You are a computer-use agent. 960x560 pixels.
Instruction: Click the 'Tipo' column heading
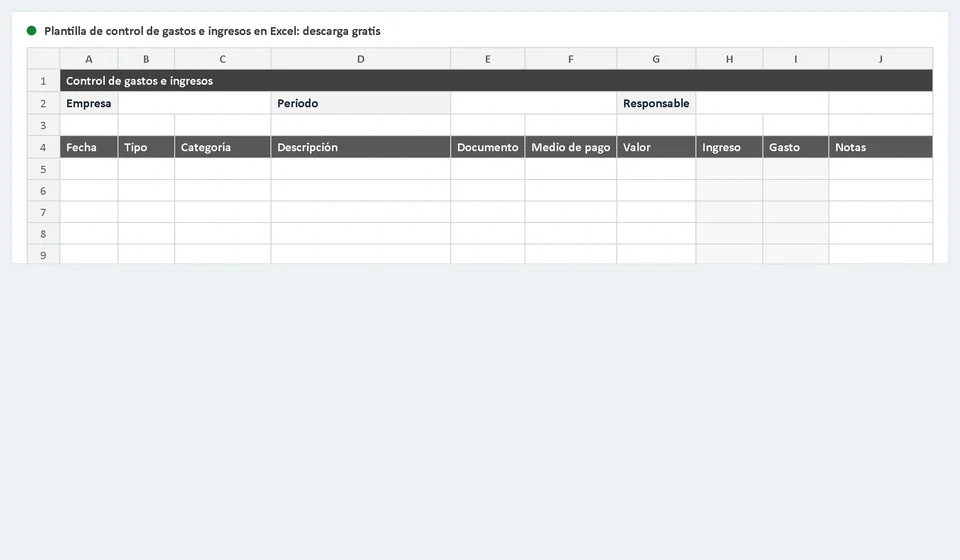(x=146, y=147)
